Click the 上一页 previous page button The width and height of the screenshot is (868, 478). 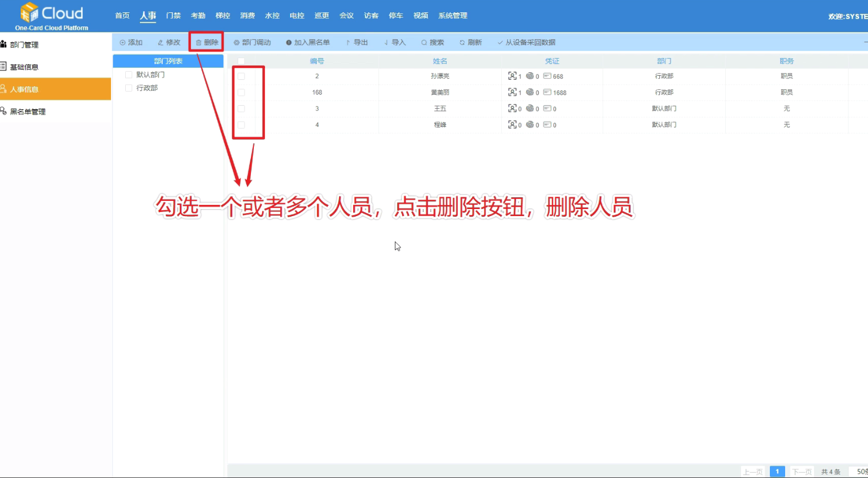[753, 472]
